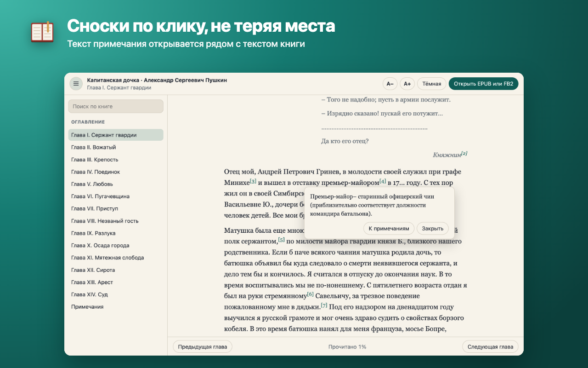Open Глава IV. Поединок in contents

coord(116,172)
